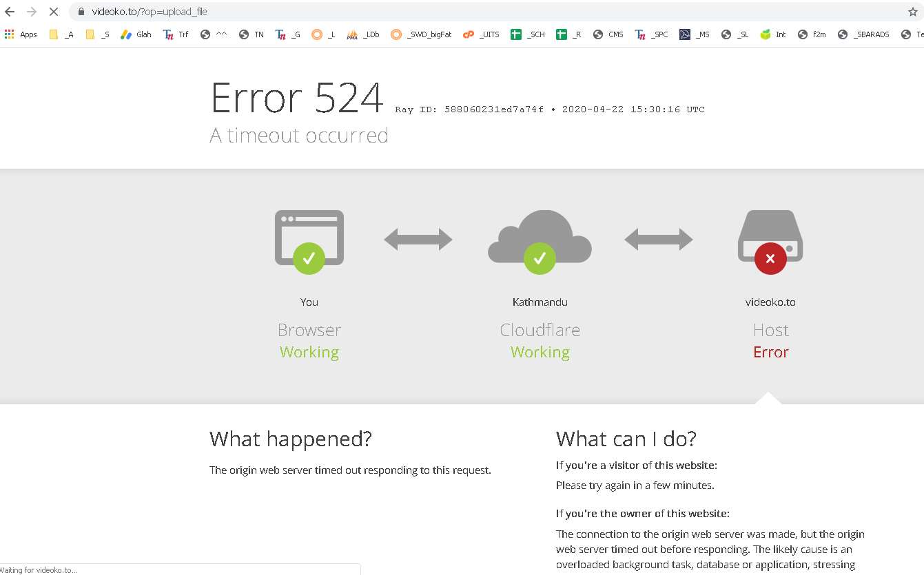Viewport: 924px width, 575px height.
Task: Open the _MS bookmark
Action: pos(694,34)
